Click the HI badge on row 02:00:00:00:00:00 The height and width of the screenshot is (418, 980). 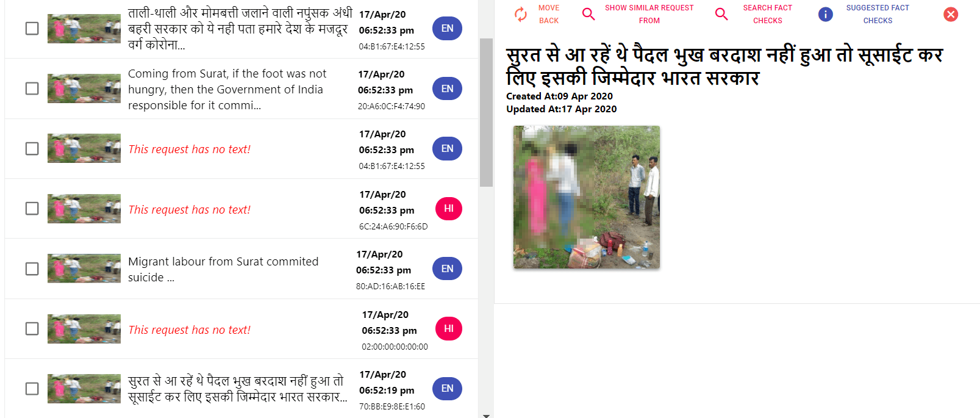pos(449,328)
